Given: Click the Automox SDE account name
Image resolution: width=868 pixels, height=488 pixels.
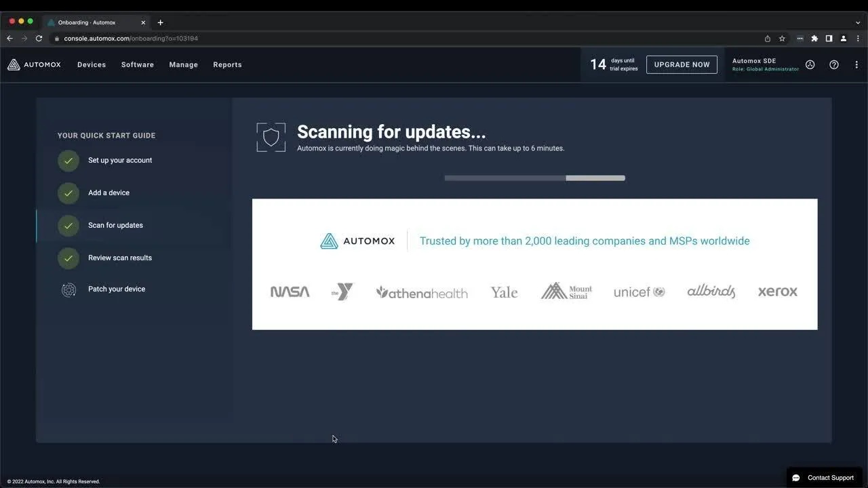Looking at the screenshot, I should tap(754, 61).
